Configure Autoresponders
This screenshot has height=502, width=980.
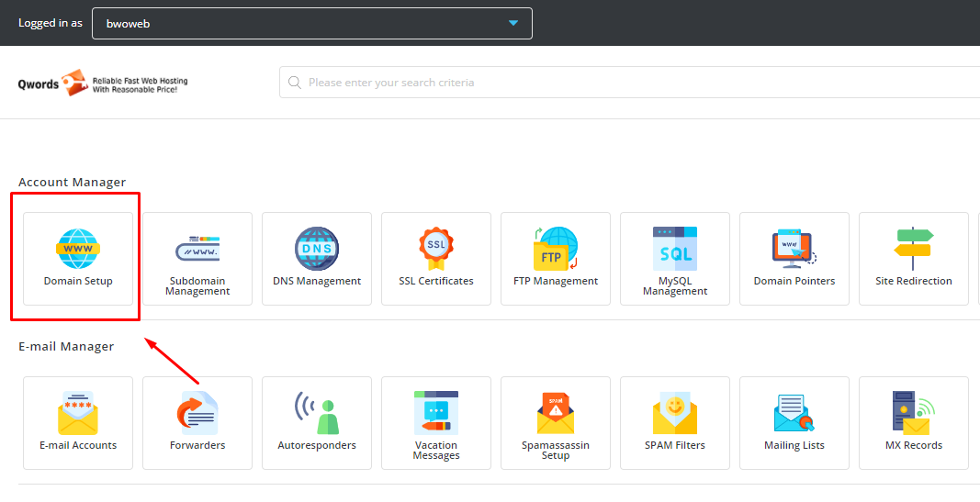317,422
